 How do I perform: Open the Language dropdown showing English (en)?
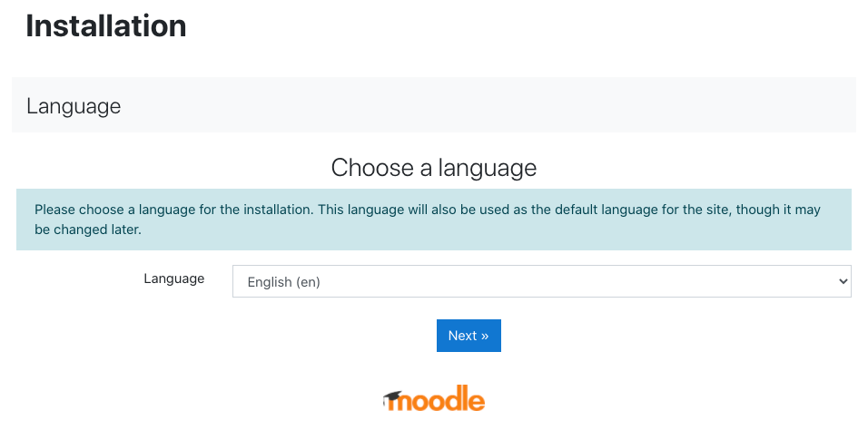coord(541,281)
